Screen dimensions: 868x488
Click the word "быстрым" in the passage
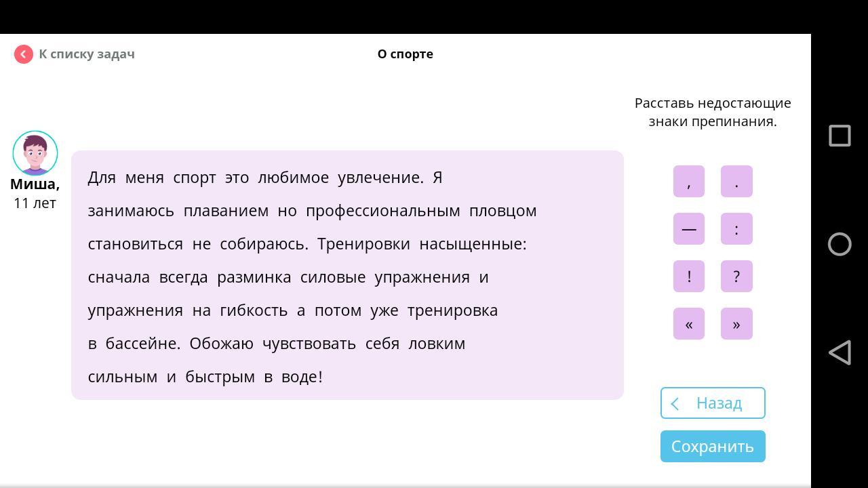tap(220, 377)
